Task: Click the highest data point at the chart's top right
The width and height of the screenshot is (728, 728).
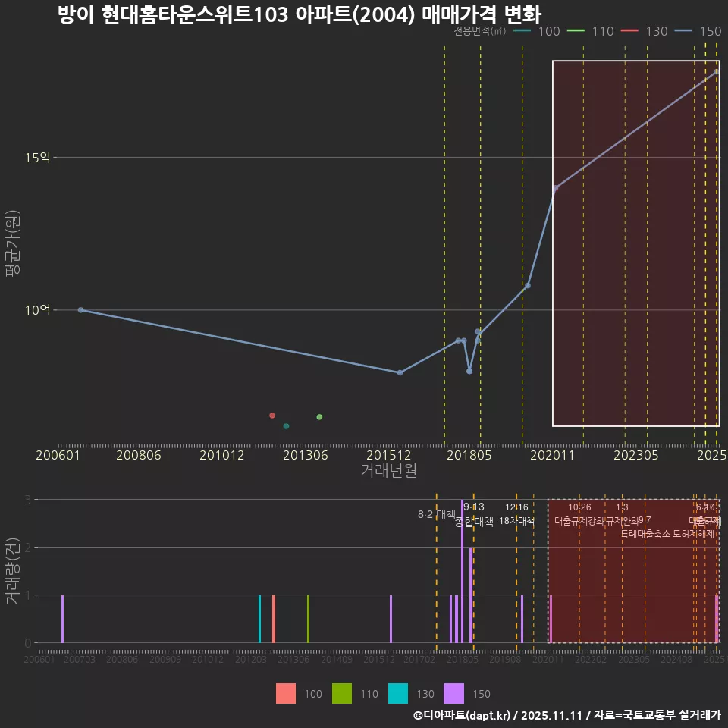Action: (716, 73)
